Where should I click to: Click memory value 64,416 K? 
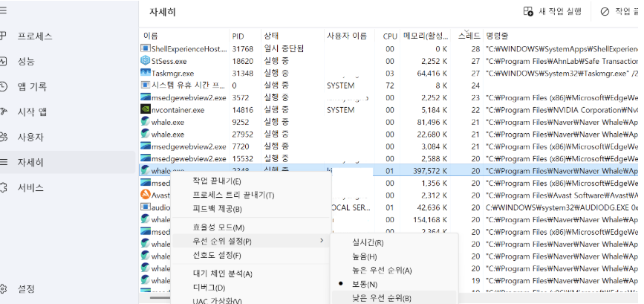click(x=432, y=74)
